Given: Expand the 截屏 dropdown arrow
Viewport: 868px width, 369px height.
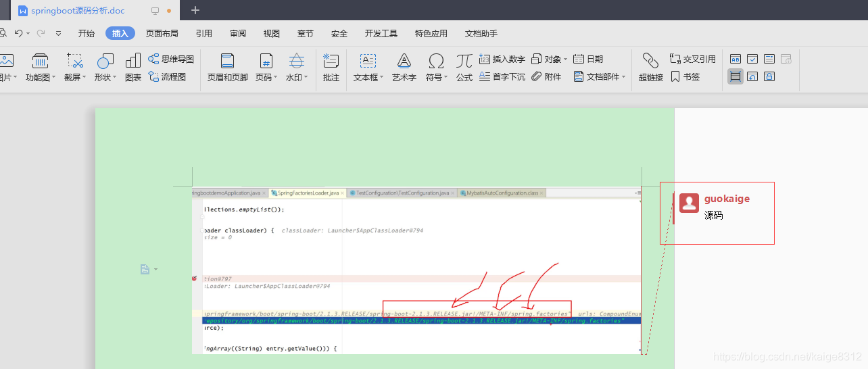Looking at the screenshot, I should (85, 78).
